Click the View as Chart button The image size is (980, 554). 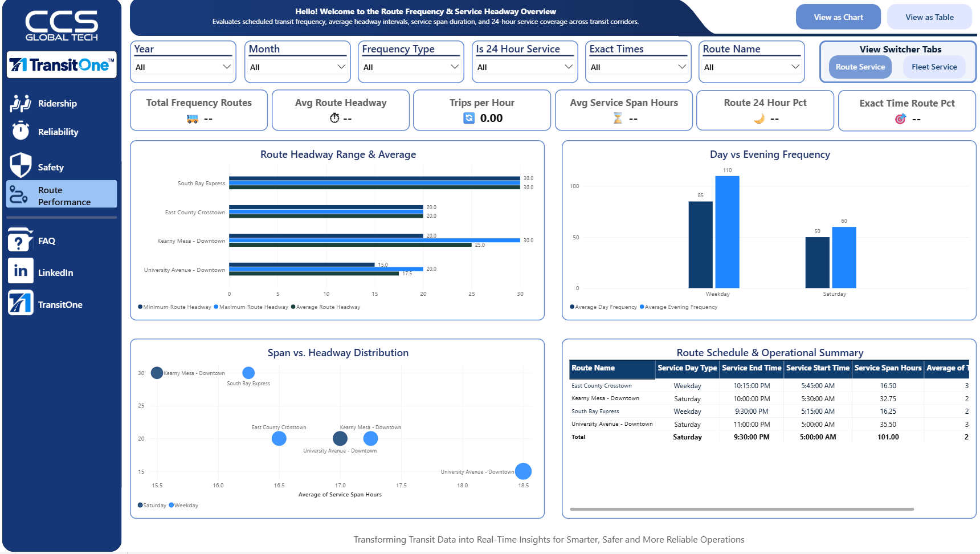[x=838, y=17]
